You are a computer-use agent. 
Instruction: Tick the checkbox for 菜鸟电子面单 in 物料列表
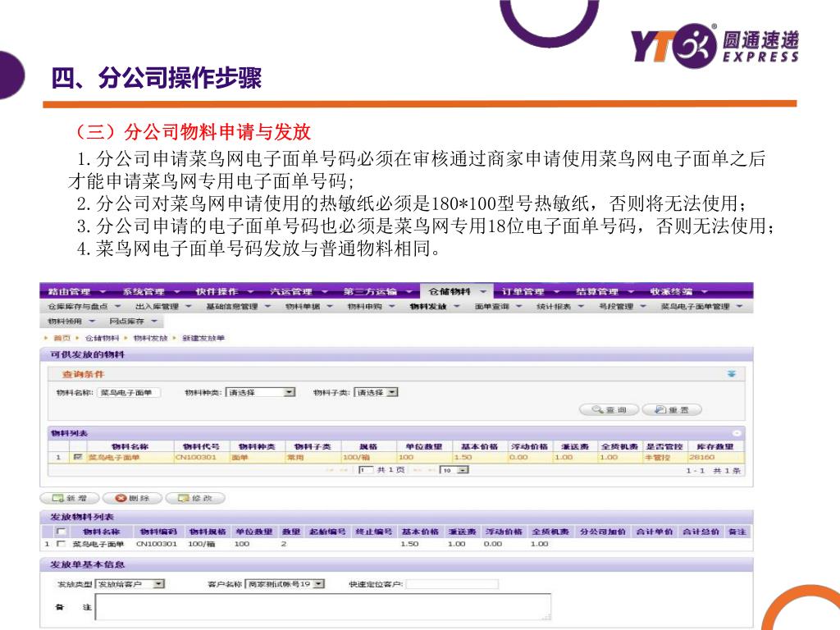(x=78, y=457)
